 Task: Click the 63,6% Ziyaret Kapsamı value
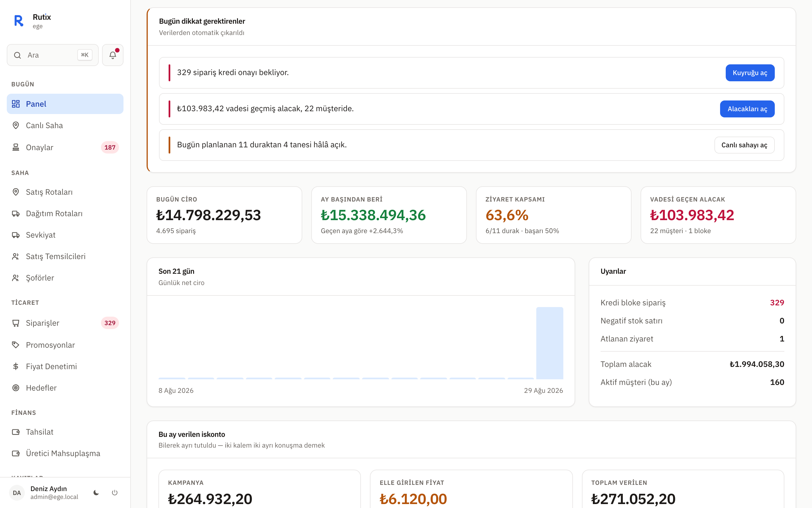(x=507, y=215)
